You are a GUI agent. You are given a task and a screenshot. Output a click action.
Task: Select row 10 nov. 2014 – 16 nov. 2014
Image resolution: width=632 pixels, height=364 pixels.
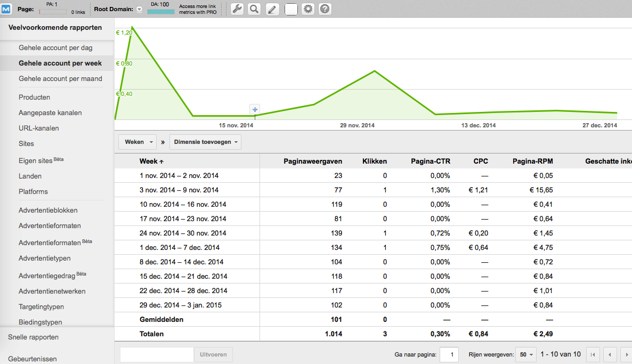[373, 204]
